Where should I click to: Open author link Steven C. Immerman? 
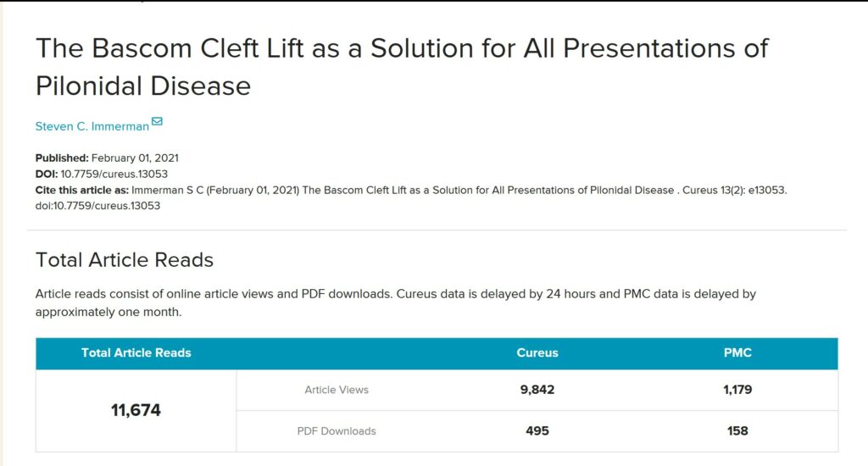92,126
